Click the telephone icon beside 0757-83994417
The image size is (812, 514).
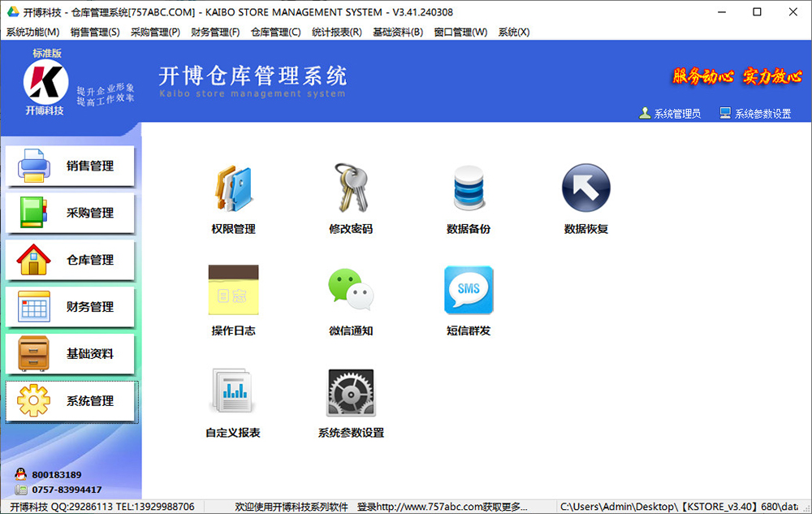[21, 489]
